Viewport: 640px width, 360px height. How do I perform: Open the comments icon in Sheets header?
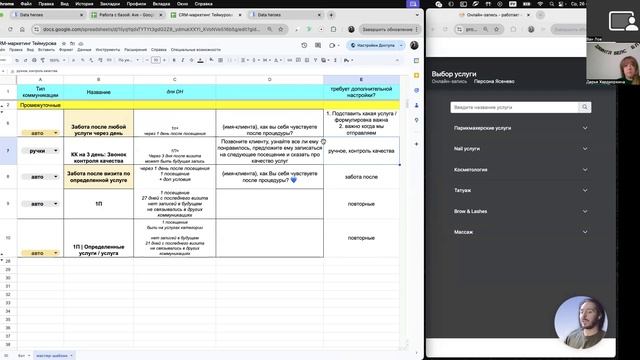[318, 45]
